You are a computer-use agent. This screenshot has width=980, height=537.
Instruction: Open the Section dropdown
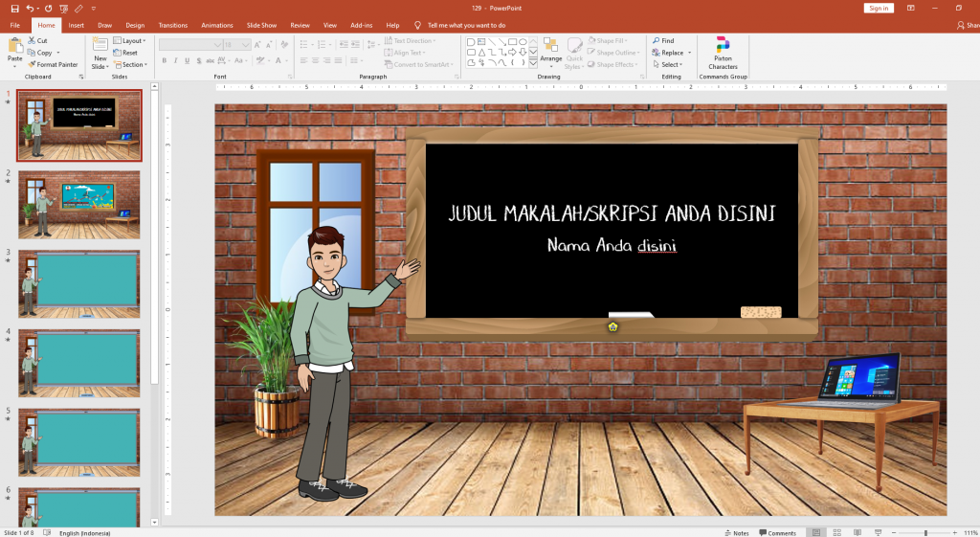pos(130,64)
